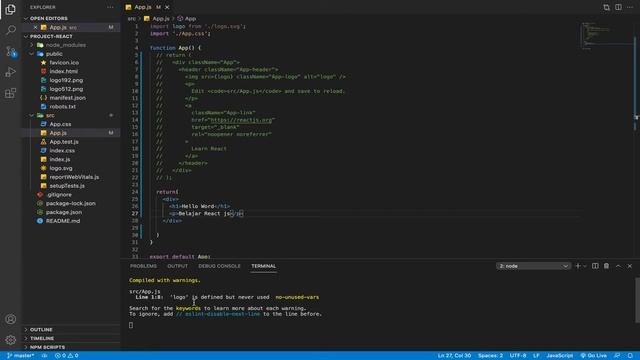Open logo.svg file

click(x=61, y=168)
